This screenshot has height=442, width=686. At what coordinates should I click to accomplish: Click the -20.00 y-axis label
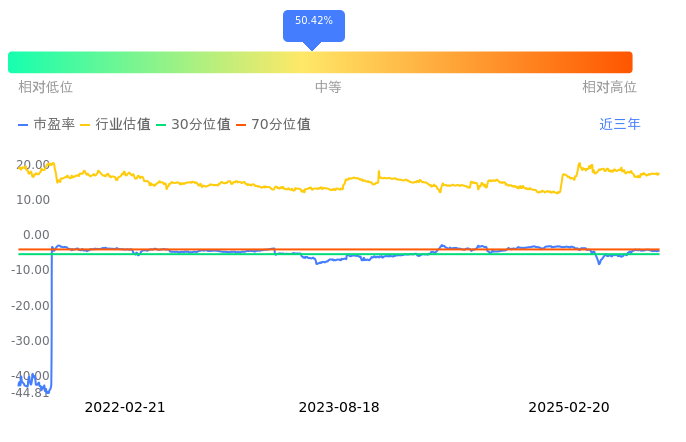point(32,305)
